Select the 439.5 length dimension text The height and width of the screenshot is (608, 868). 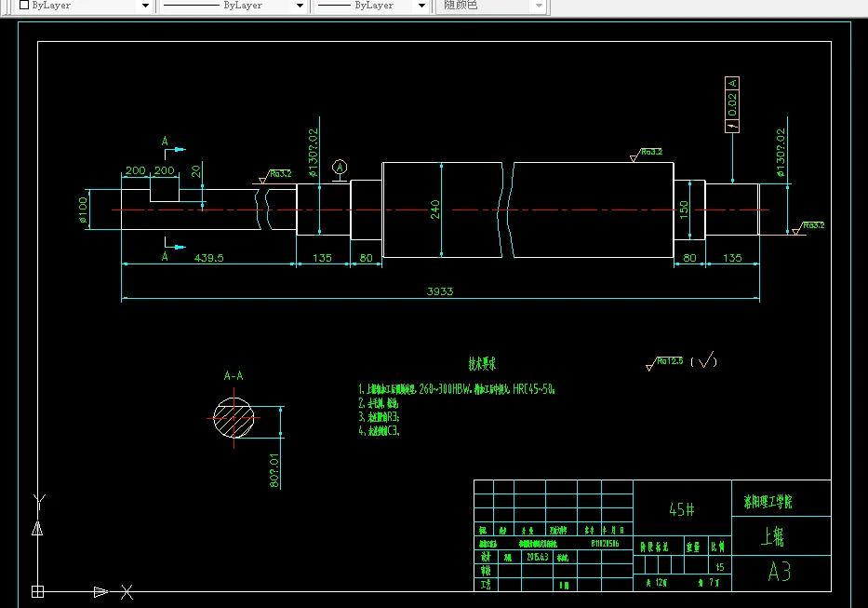(208, 258)
